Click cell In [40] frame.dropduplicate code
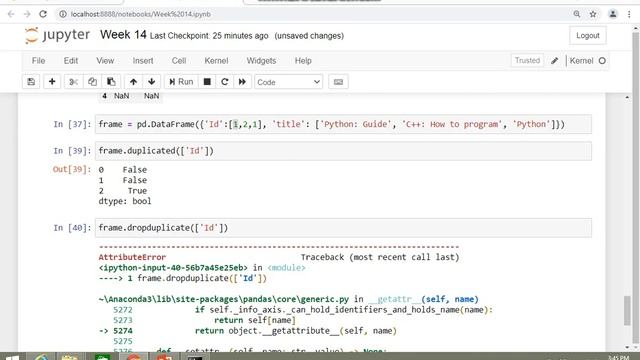The width and height of the screenshot is (640, 360). click(343, 228)
